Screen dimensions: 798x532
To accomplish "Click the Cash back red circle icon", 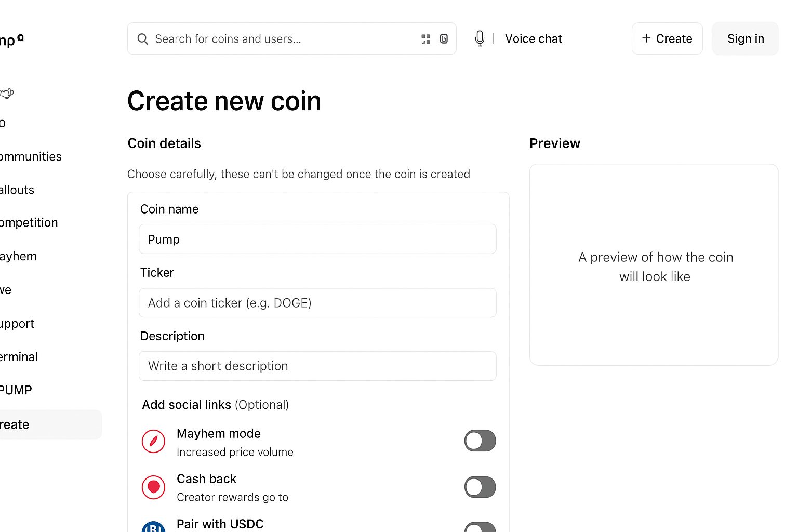I will coord(154,487).
